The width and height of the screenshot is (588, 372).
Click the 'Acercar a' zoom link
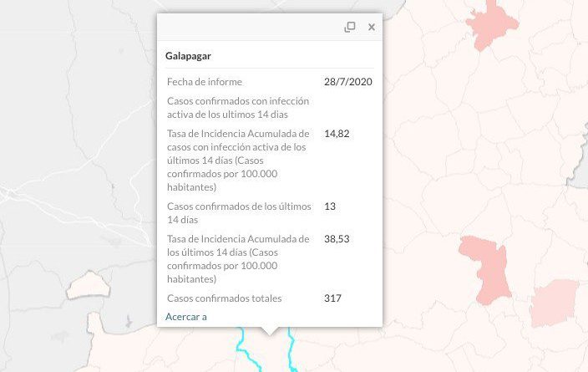(185, 316)
